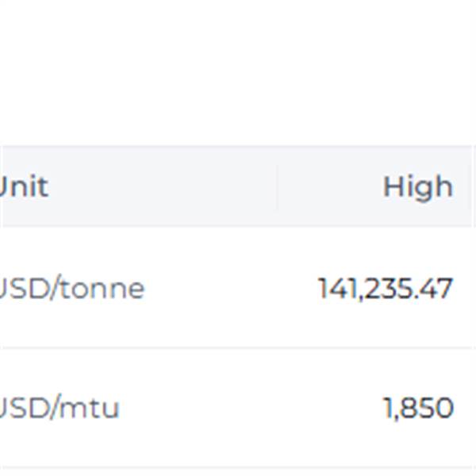This screenshot has height=476, width=476.
Task: Click the 141,235.47 high value
Action: 386,288
